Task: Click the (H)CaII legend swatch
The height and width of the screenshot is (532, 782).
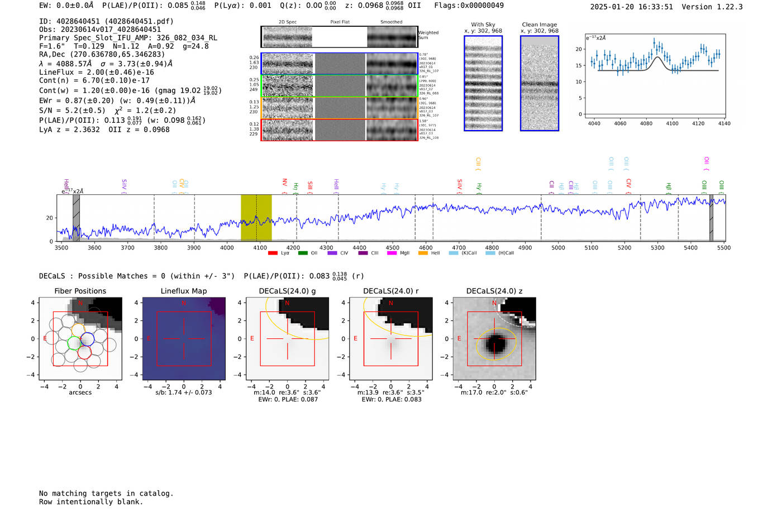Action: tap(490, 253)
